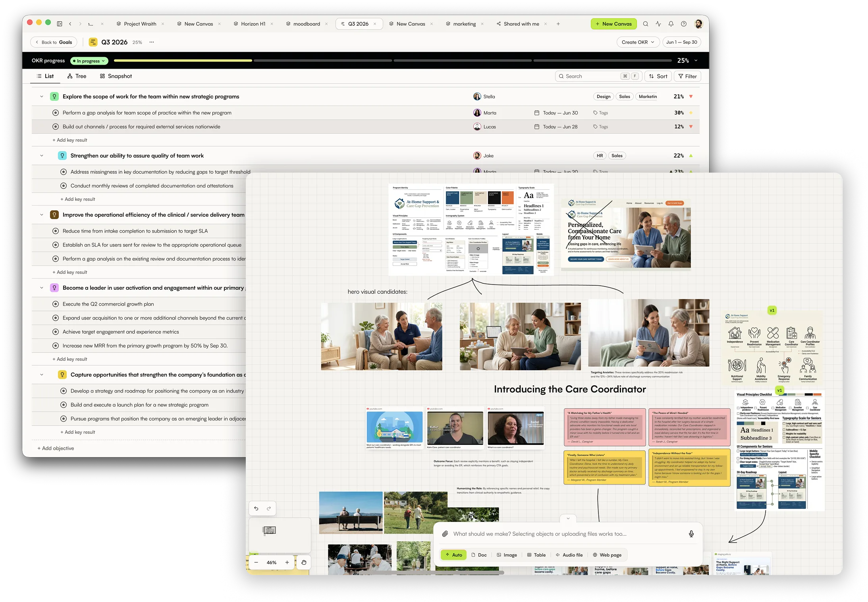Open the activity pulse icon in the top bar
Image resolution: width=868 pixels, height=602 pixels.
point(658,24)
